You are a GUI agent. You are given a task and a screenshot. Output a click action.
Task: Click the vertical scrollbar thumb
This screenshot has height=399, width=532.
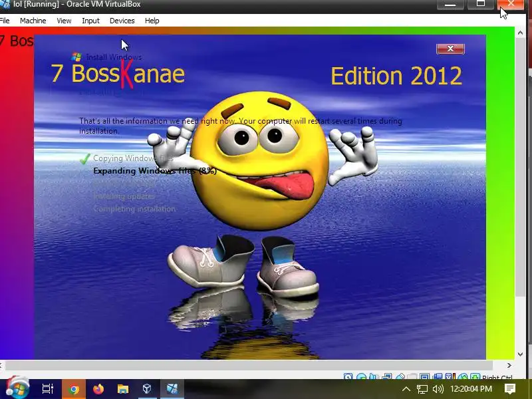(x=520, y=166)
